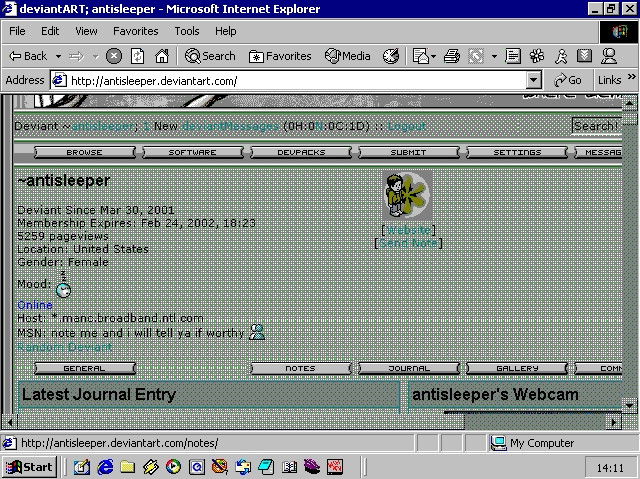
Task: Stop page loading with the Stop icon
Action: point(114,56)
